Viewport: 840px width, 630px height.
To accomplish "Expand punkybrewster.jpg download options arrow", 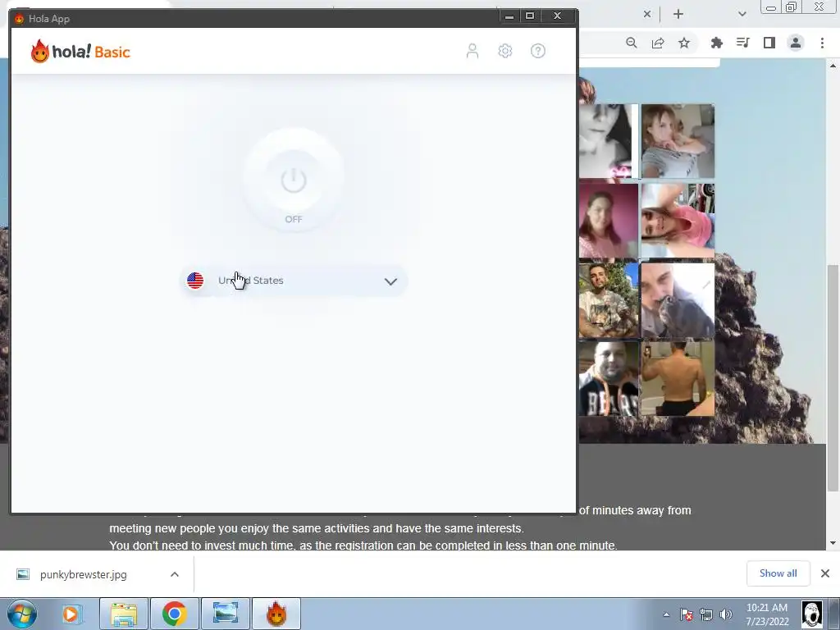I will (175, 574).
